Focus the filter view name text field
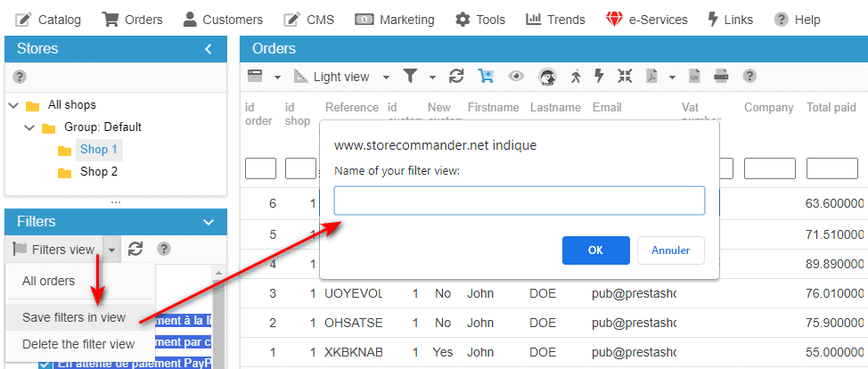 [519, 201]
